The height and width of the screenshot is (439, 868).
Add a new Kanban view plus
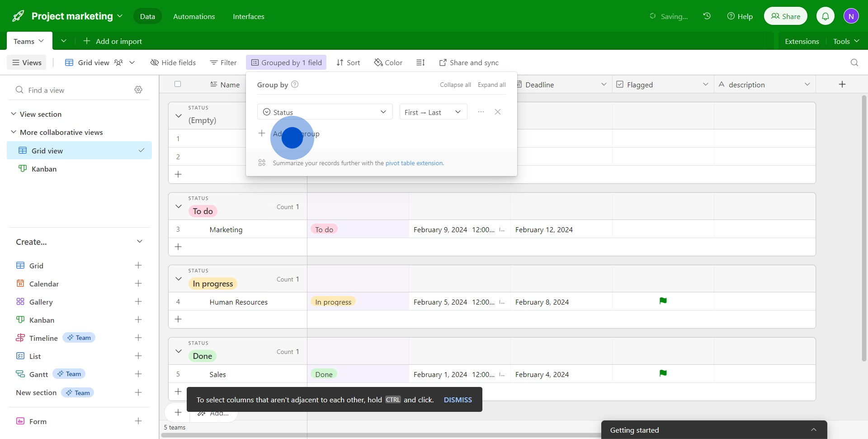point(138,320)
